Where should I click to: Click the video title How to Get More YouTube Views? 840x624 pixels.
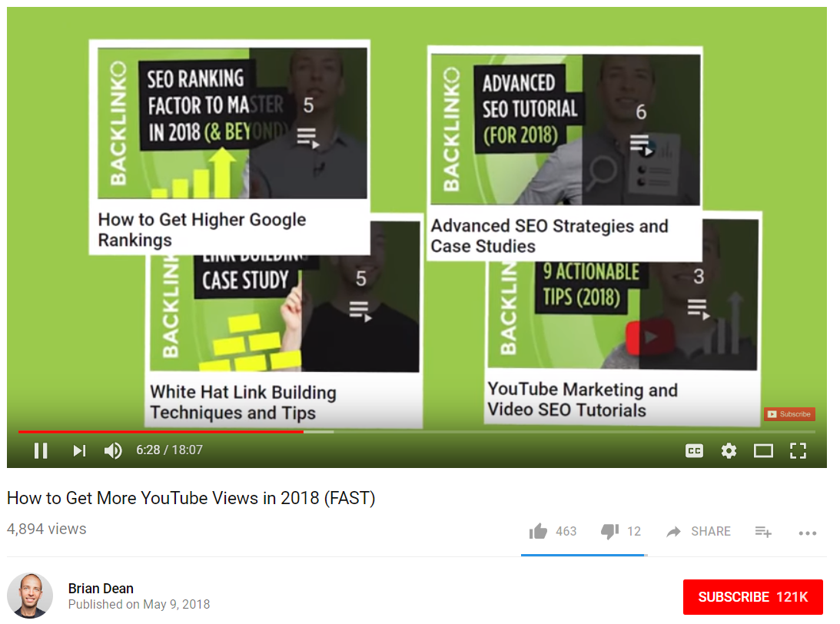191,498
